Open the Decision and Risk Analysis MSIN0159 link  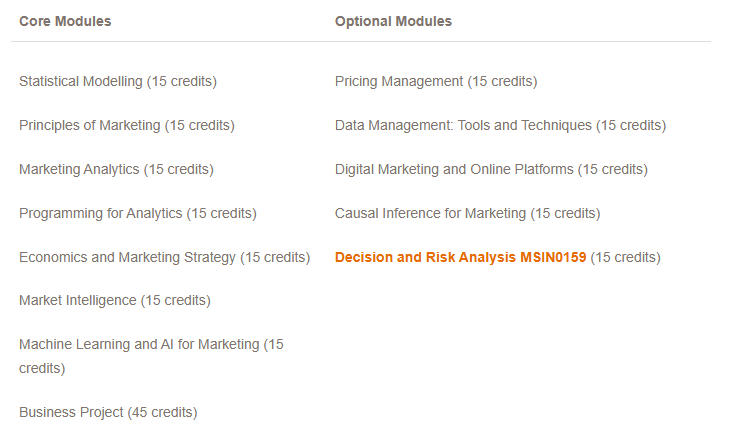pyautogui.click(x=460, y=257)
